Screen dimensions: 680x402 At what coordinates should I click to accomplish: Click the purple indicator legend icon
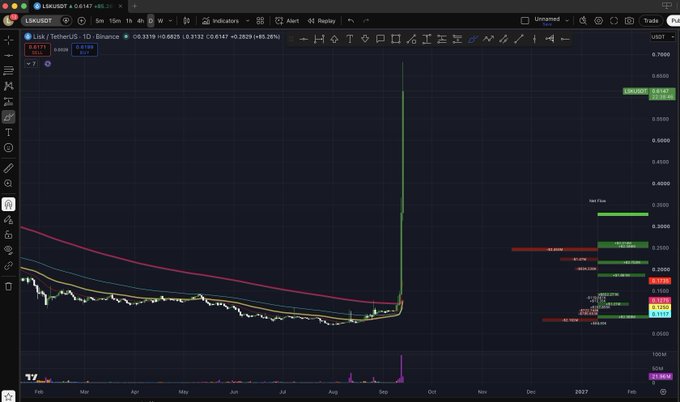(x=48, y=64)
